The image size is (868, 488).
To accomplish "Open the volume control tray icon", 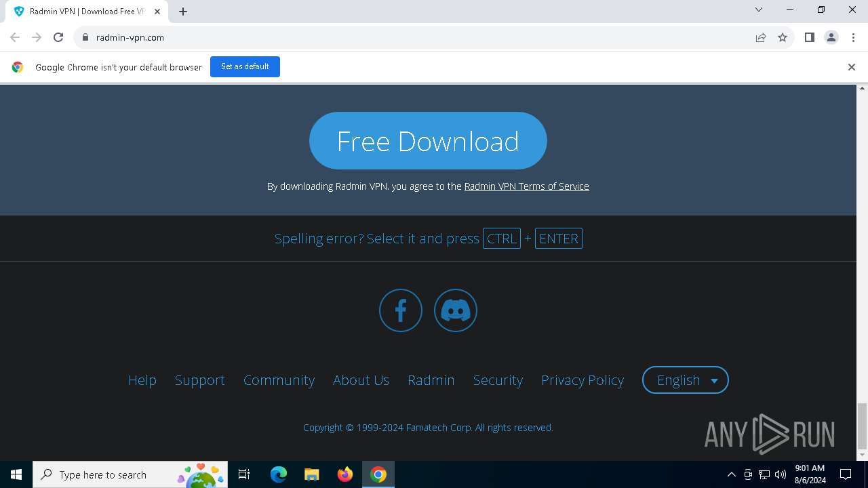I will pyautogui.click(x=781, y=474).
